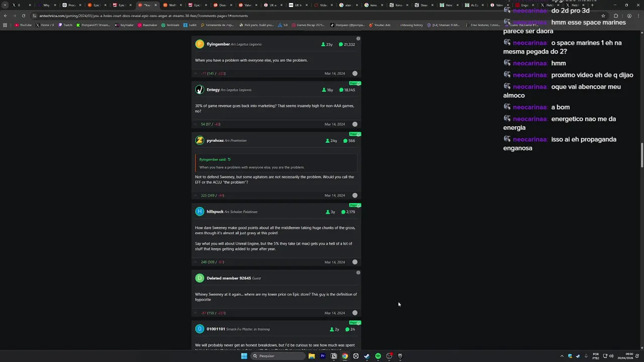Open Spotify from the taskbar

[x=378, y=356]
